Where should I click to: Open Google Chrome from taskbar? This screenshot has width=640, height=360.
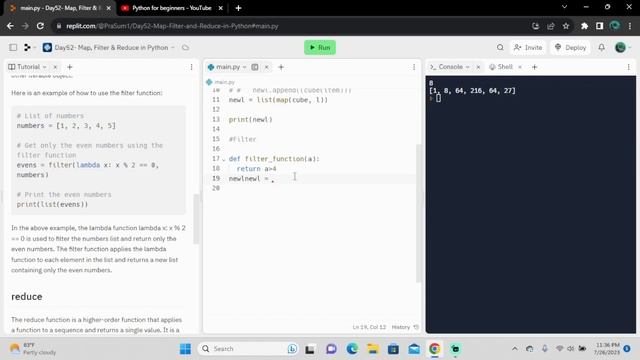(434, 349)
